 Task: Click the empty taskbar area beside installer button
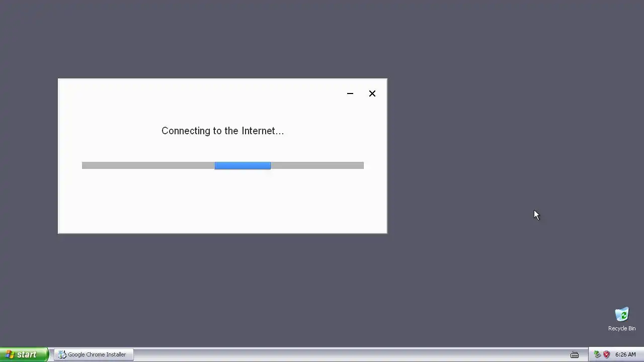tap(347, 354)
